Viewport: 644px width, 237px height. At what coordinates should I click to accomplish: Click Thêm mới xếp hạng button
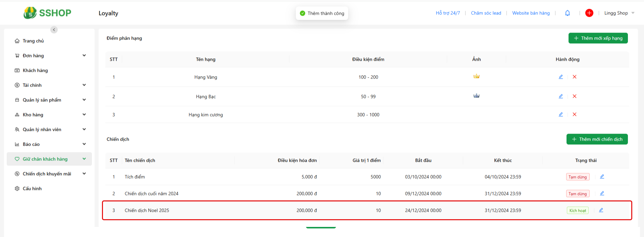[598, 38]
